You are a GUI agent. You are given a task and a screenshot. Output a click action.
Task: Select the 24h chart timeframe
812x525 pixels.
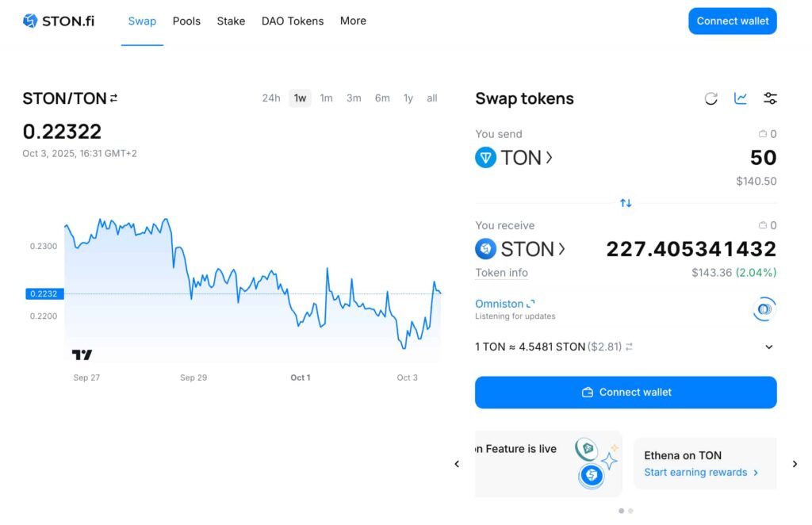[x=271, y=98]
